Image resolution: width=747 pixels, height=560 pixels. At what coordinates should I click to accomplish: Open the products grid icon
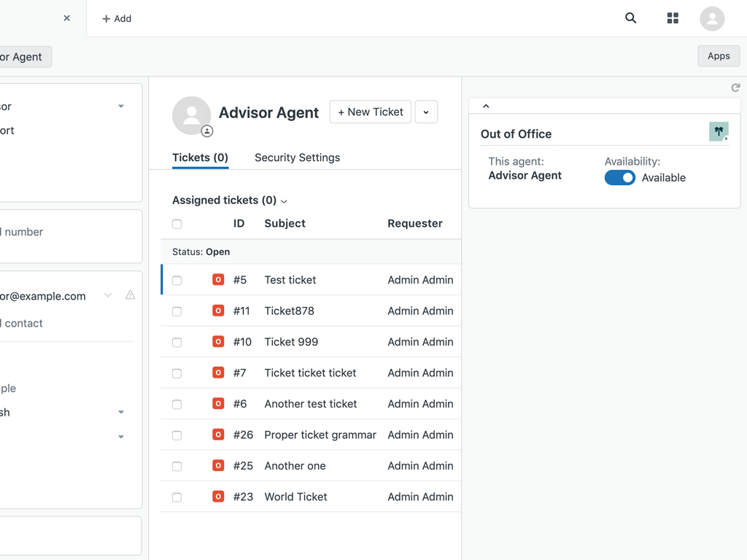coord(673,18)
